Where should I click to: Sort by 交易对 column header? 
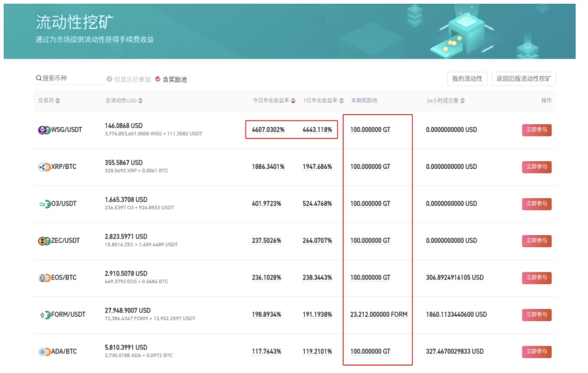49,100
